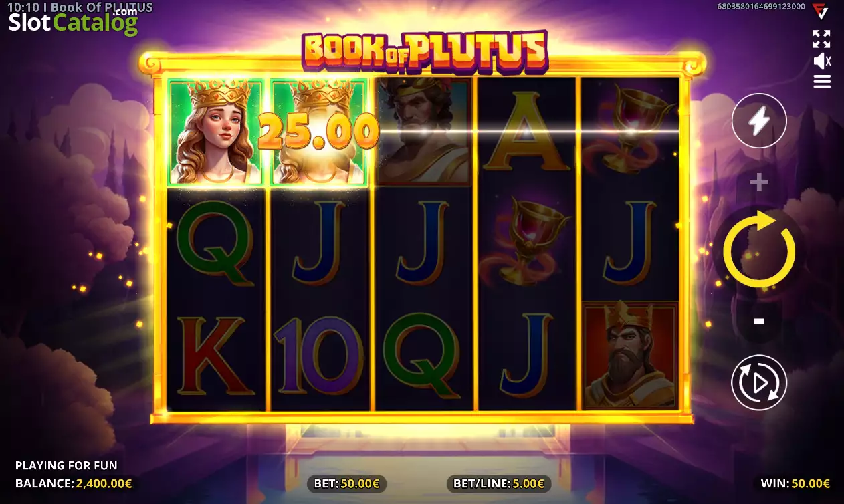Click the 25.00 win amount text
844x504 pixels.
(318, 131)
